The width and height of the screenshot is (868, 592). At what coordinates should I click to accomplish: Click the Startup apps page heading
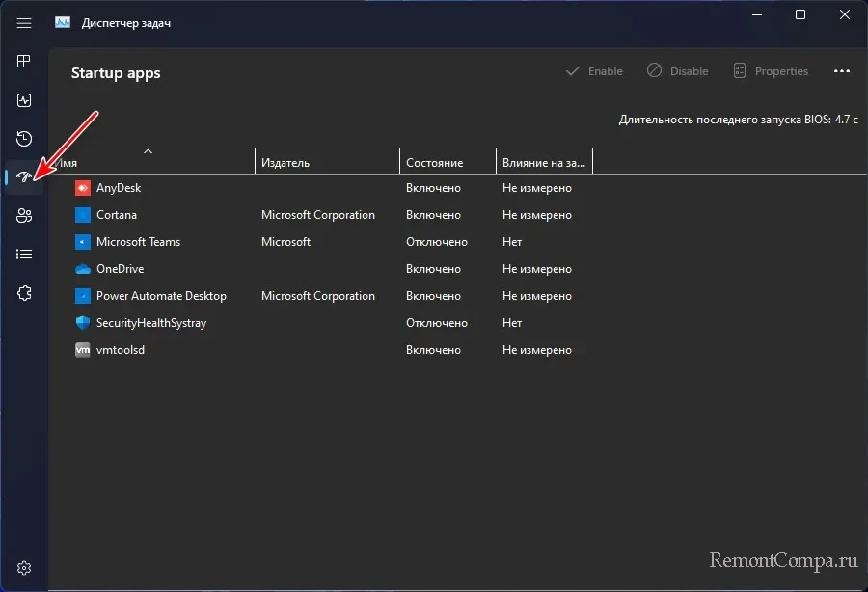116,73
